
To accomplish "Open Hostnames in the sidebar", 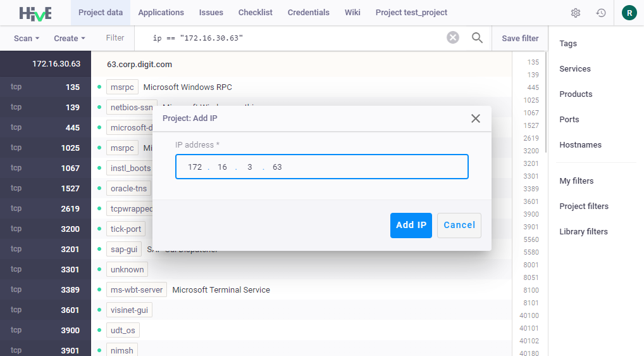I will click(580, 144).
